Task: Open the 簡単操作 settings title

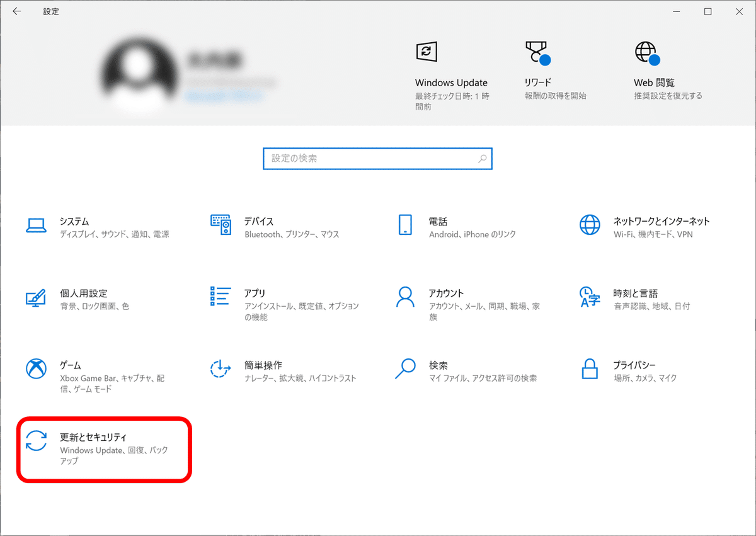Action: [263, 365]
